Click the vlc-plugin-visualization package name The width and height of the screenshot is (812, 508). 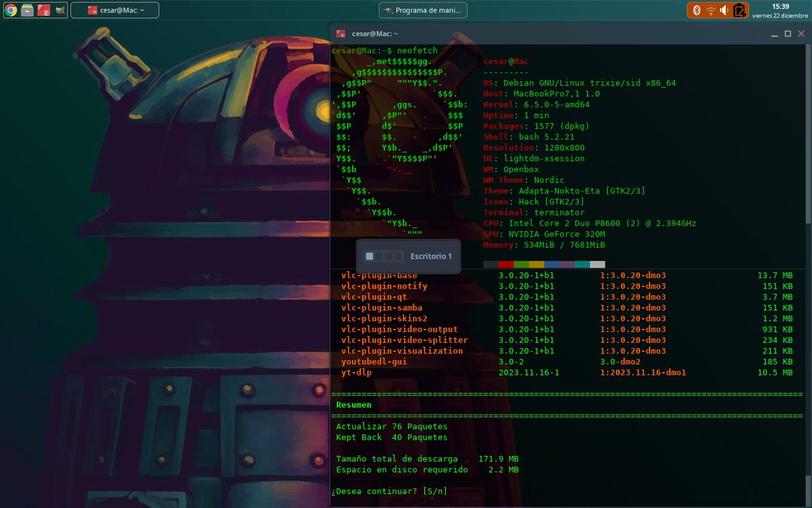[402, 352]
